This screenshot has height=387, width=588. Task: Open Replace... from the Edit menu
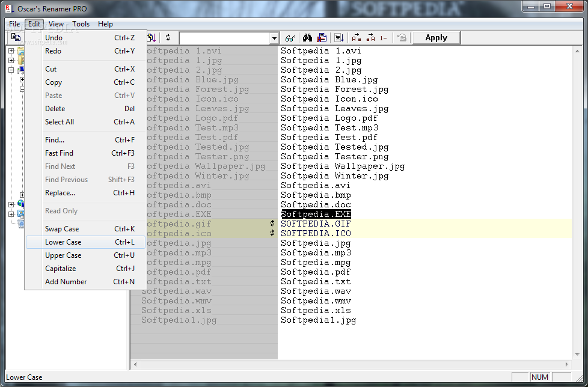point(85,193)
